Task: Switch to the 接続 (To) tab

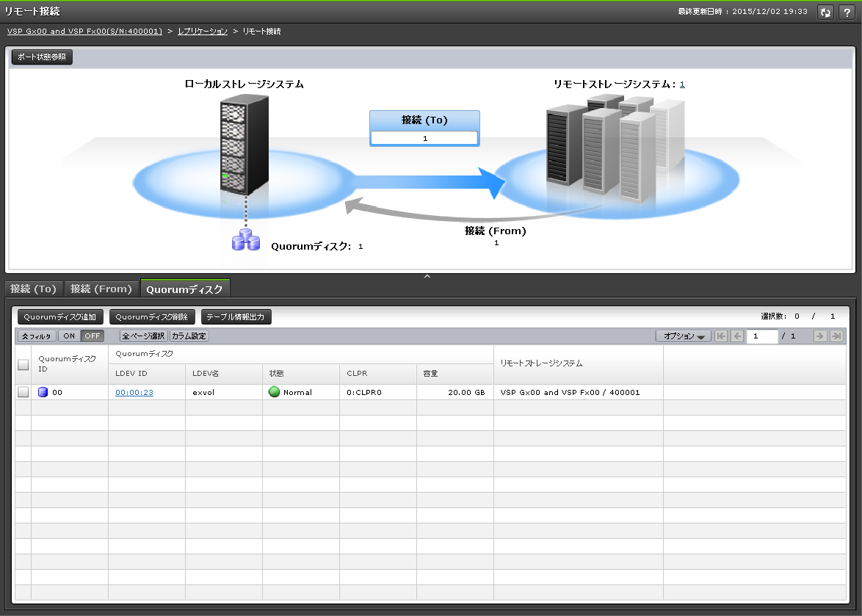Action: pyautogui.click(x=33, y=289)
